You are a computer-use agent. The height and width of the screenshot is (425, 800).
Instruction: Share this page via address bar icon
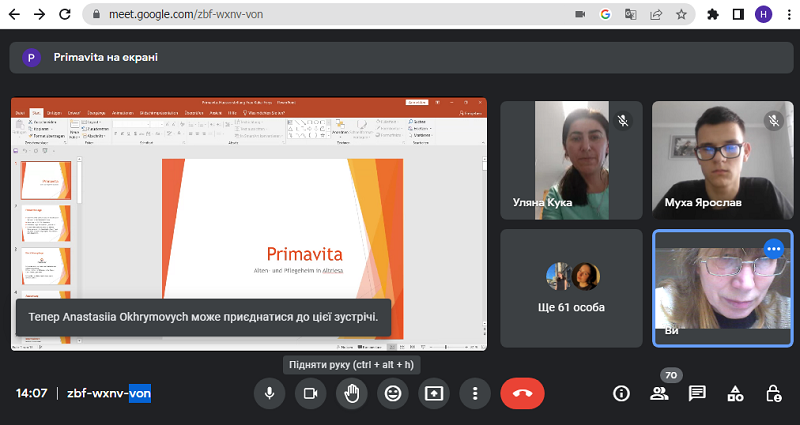pyautogui.click(x=656, y=14)
